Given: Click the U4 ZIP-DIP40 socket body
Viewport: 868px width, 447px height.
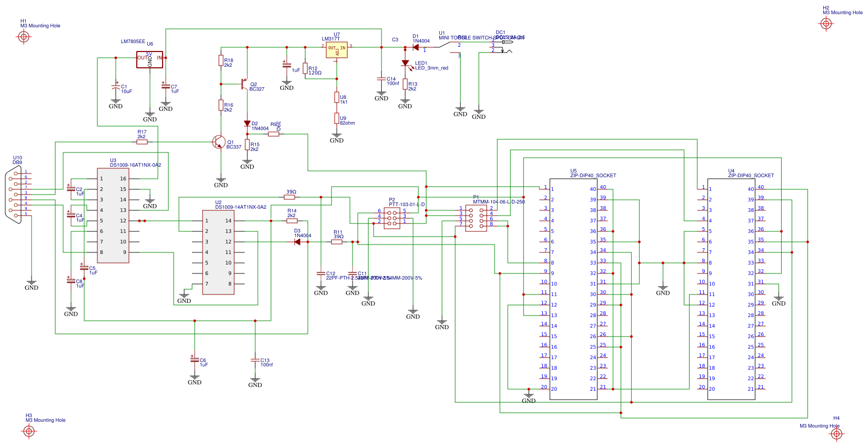Looking at the screenshot, I should pos(731,289).
